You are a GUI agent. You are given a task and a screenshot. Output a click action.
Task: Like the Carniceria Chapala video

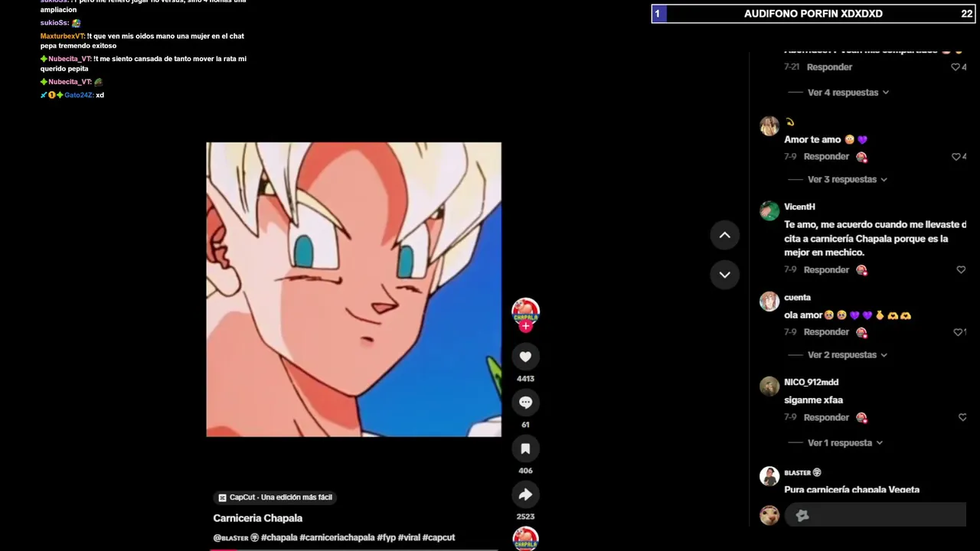click(x=525, y=357)
